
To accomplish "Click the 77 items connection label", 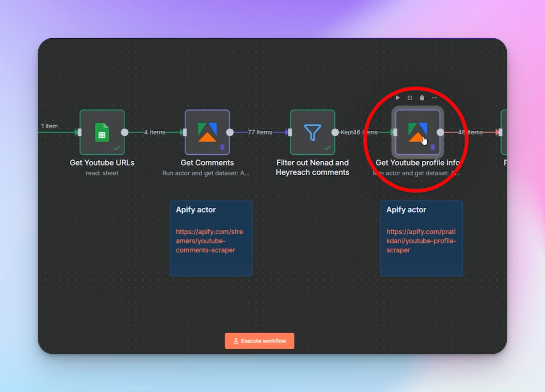I will [x=260, y=132].
